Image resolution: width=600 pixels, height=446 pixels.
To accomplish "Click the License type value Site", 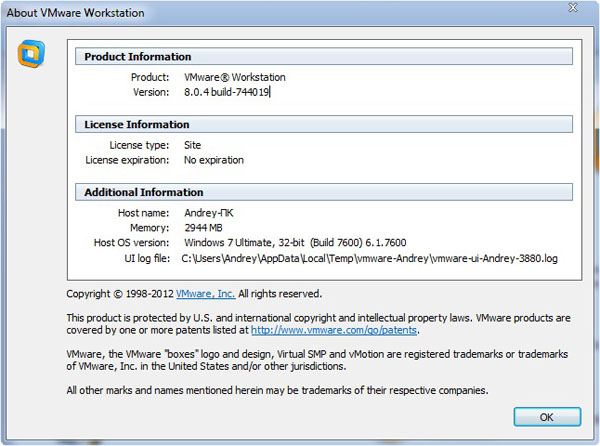I will (192, 145).
